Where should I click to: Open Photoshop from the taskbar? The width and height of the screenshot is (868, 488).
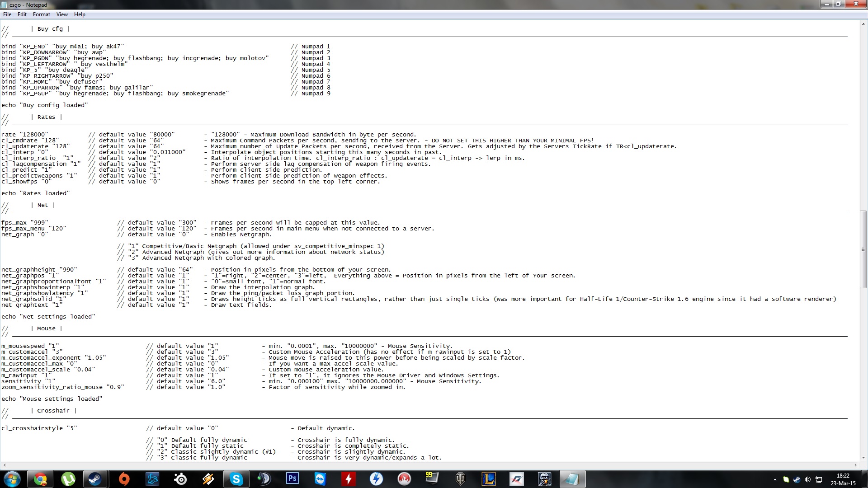(x=292, y=479)
